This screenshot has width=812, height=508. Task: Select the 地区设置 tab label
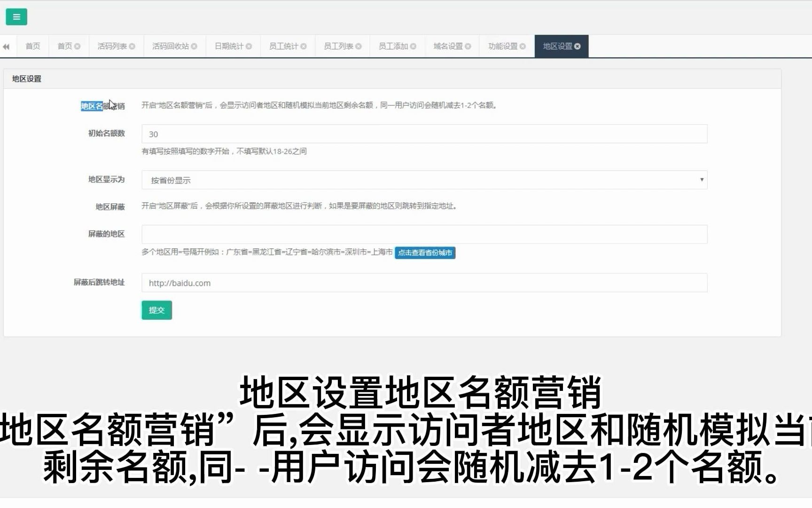[557, 46]
